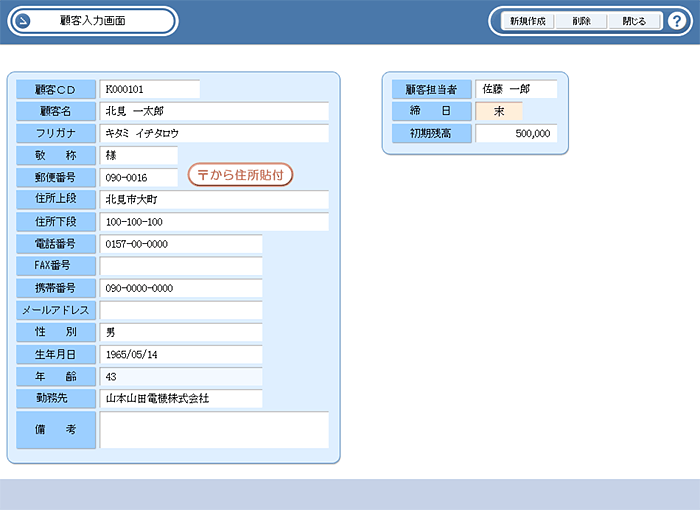
Task: Select the 顧客CD field containing K000101
Action: click(150, 89)
